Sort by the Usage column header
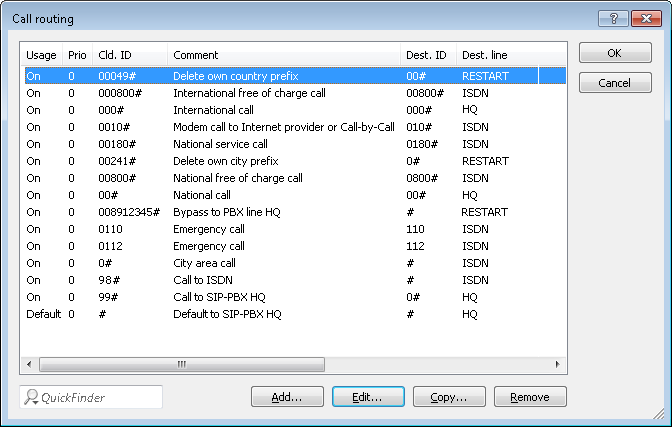 (41, 55)
